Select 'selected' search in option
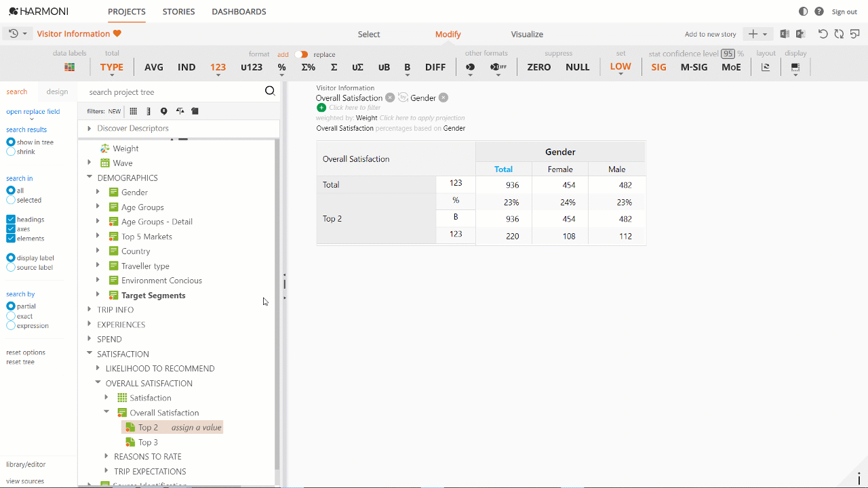Viewport: 868px width, 488px height. [x=11, y=200]
